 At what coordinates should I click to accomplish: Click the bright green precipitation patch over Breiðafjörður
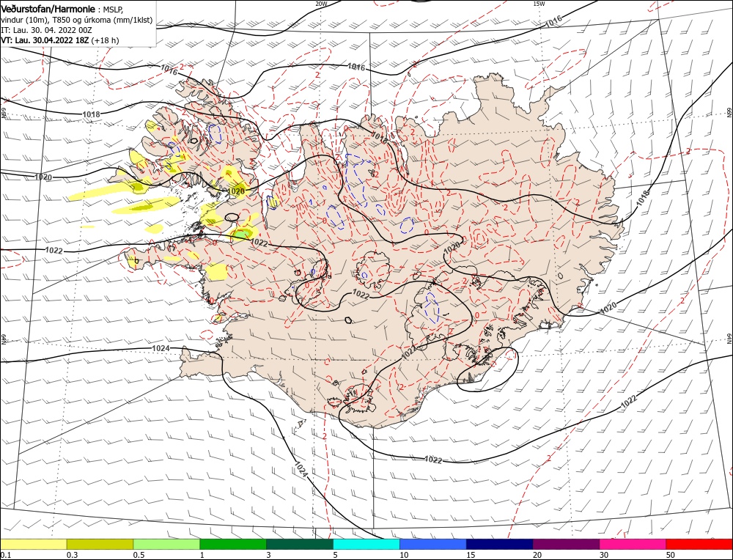coord(242,233)
